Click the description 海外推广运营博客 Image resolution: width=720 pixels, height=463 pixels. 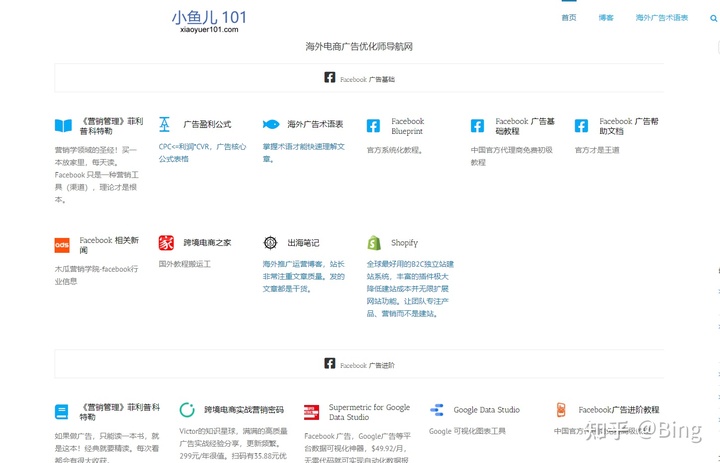point(304,276)
